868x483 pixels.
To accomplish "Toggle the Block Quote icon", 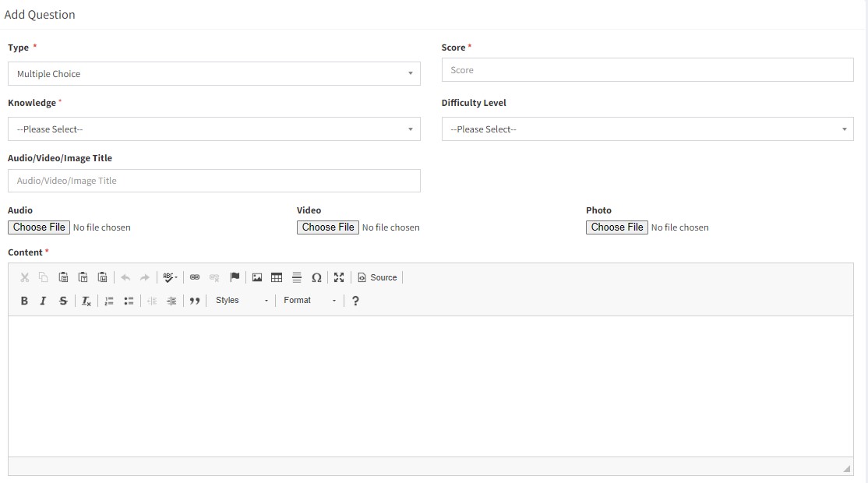I will click(x=195, y=301).
